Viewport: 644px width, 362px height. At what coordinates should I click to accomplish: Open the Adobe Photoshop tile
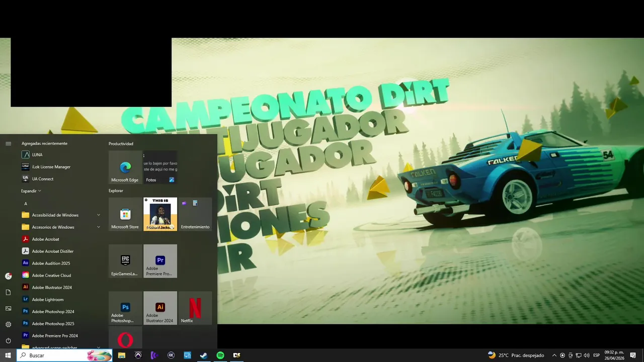tap(125, 308)
